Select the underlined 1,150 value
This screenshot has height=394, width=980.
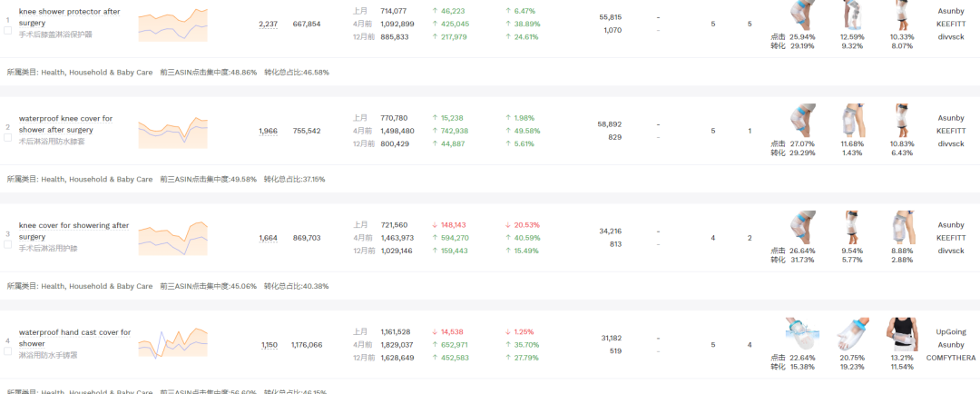(269, 345)
